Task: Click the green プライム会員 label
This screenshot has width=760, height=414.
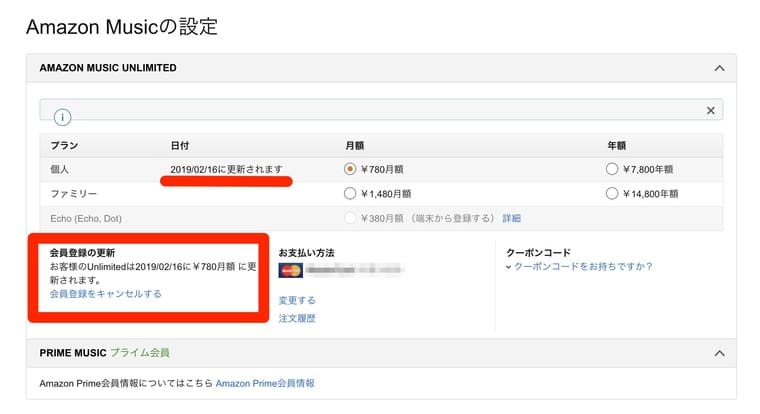Action: [140, 353]
